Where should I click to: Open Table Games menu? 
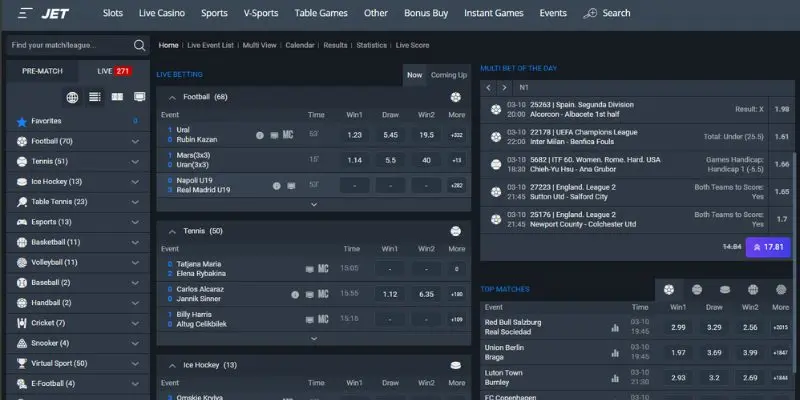(x=321, y=13)
